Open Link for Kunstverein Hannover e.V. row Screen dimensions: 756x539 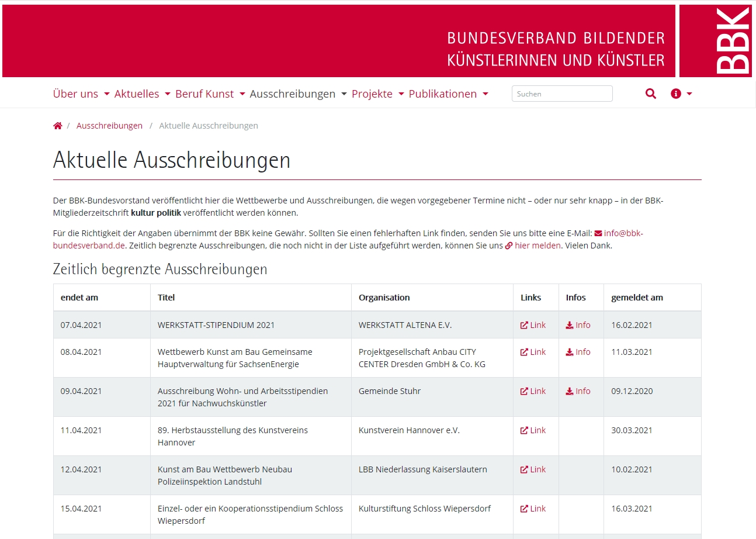pyautogui.click(x=533, y=430)
